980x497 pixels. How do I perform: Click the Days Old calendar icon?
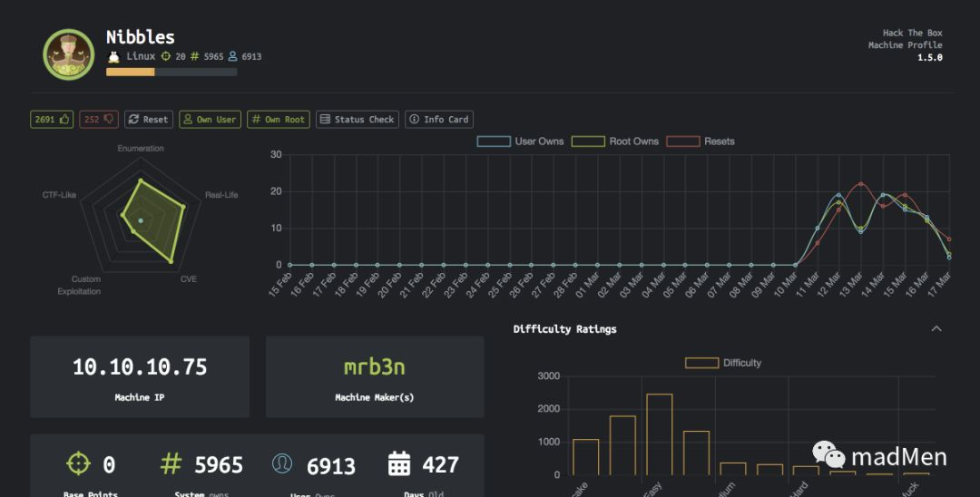coord(399,463)
